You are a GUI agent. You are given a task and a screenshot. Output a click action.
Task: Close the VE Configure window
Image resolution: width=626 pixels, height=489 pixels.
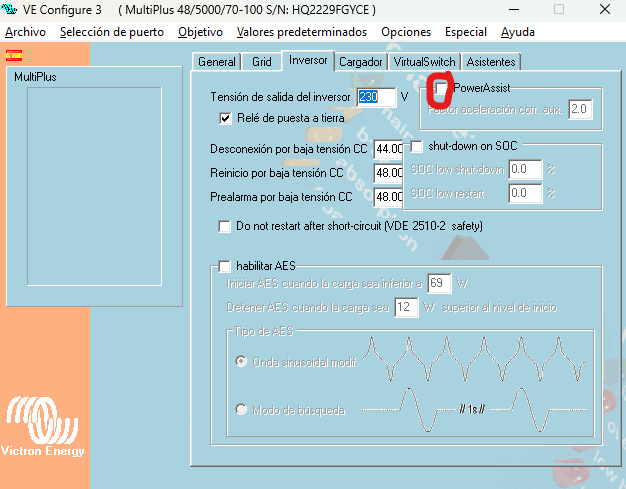(605, 9)
